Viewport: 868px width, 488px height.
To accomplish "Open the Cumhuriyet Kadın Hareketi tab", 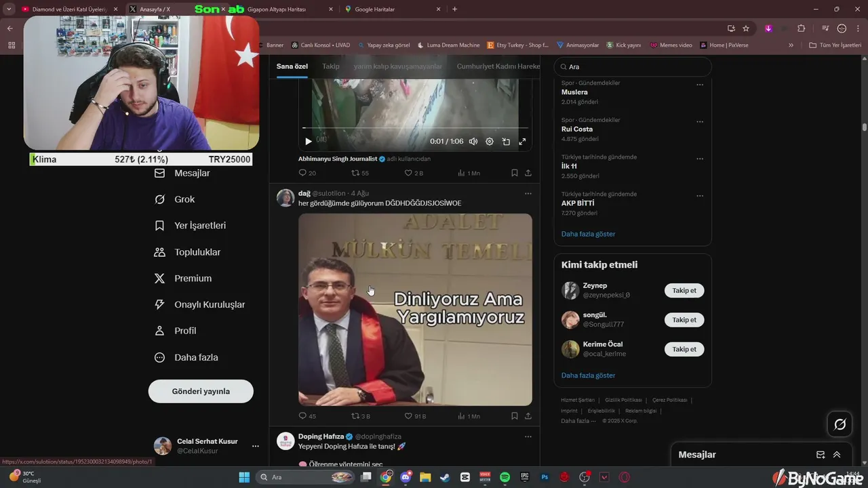I will click(x=498, y=66).
